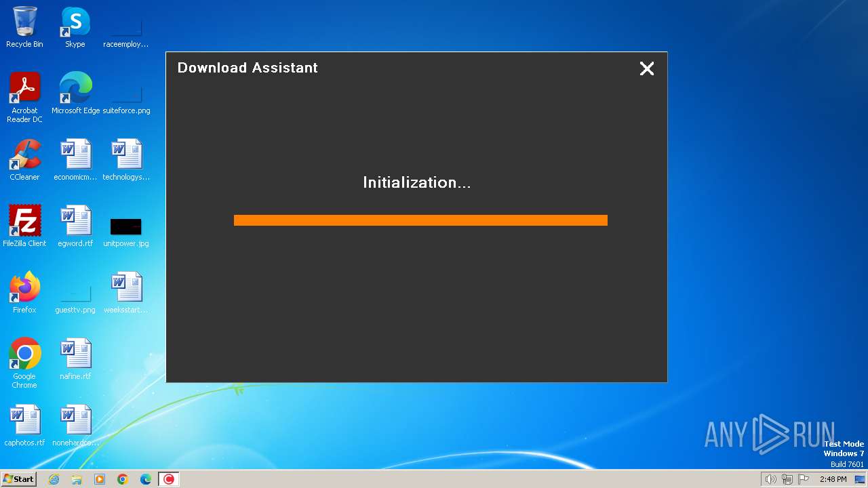This screenshot has height=488, width=868.
Task: Open Windows Explorer folder on taskbar
Action: coord(77,479)
